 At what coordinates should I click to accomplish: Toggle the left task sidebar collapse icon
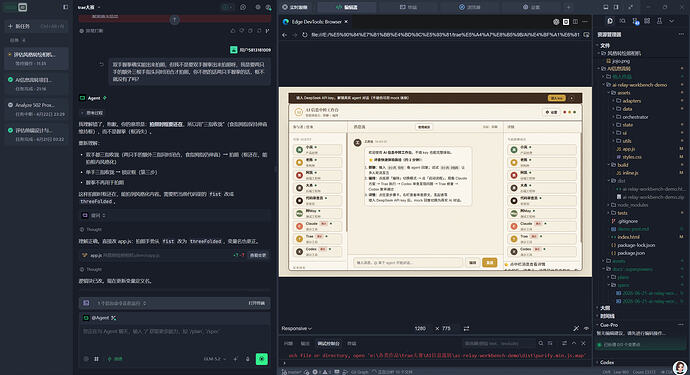click(66, 7)
